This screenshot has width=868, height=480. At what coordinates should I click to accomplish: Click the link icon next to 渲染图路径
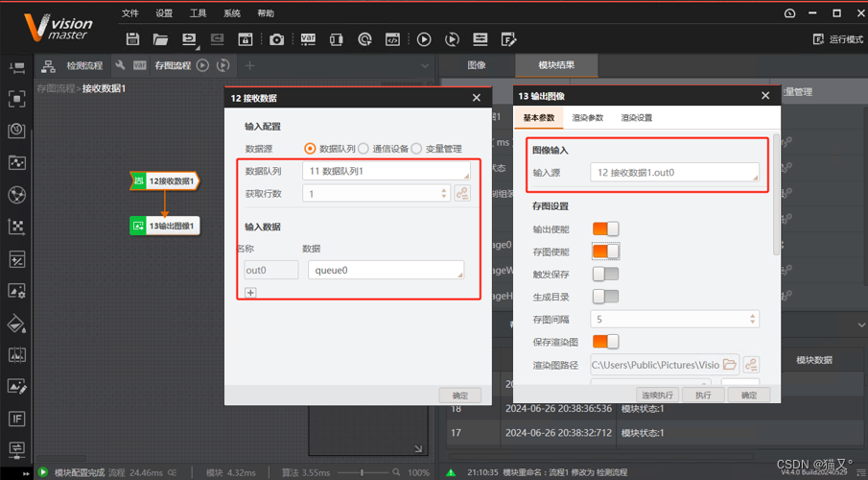[x=751, y=365]
